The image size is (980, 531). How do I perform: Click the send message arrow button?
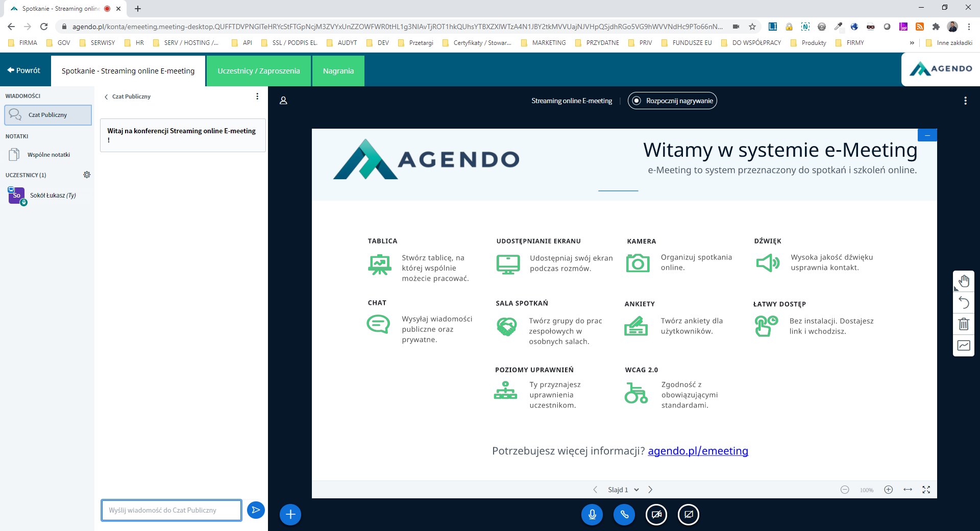[256, 510]
